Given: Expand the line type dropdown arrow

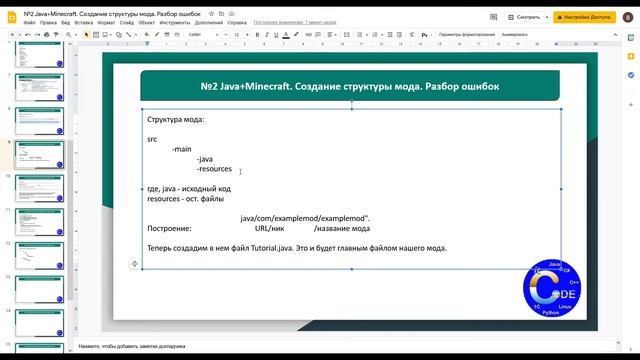Looking at the screenshot, I should (136, 35).
